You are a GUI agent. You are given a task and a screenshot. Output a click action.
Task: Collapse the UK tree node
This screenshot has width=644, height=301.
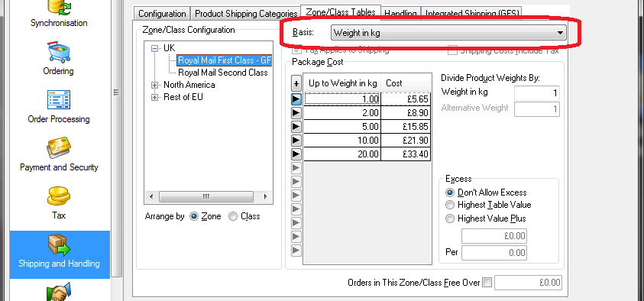click(x=155, y=48)
